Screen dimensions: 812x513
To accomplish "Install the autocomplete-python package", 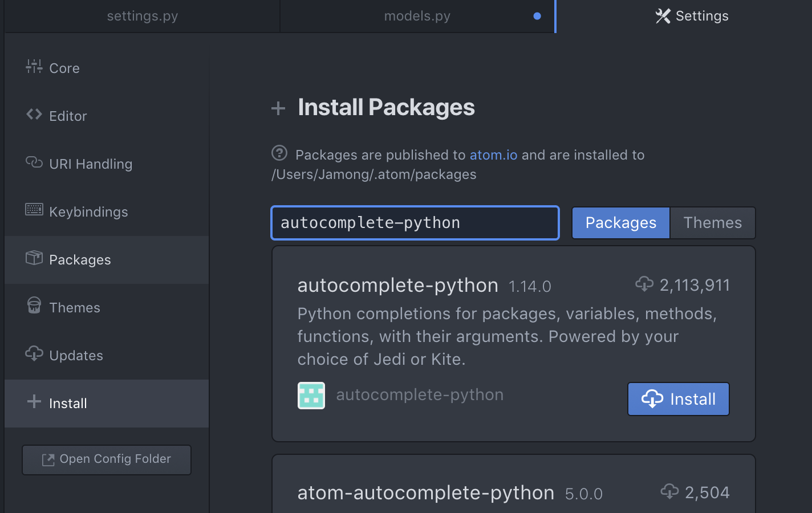I will point(678,399).
